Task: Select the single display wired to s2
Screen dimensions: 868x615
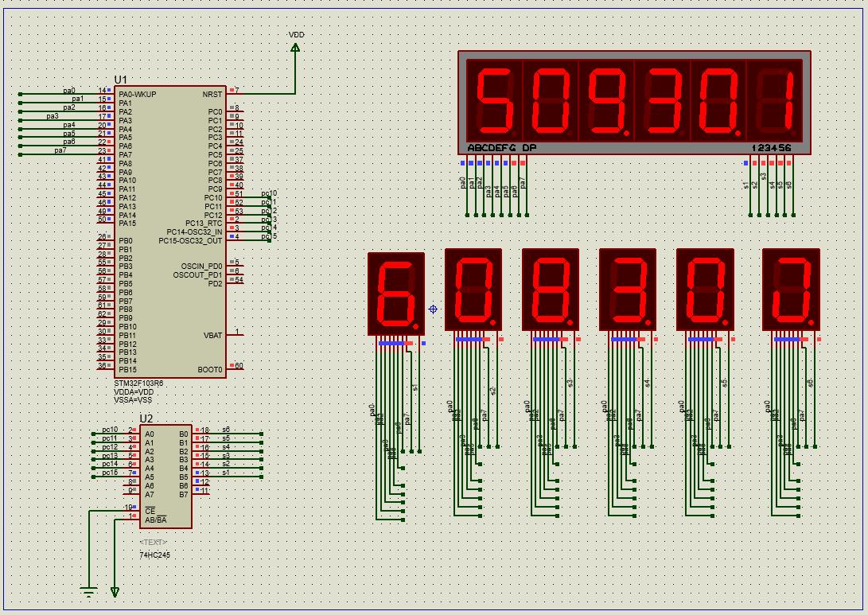Action: tap(473, 290)
